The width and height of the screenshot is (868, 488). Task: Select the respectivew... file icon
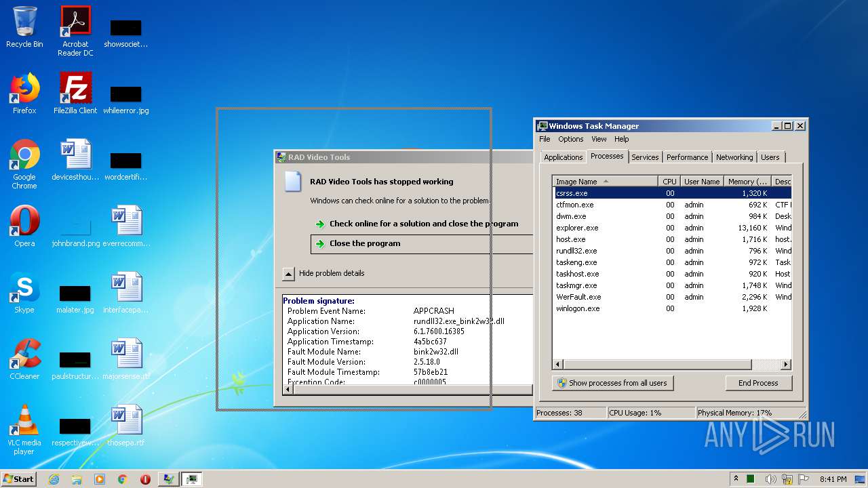pyautogui.click(x=75, y=431)
